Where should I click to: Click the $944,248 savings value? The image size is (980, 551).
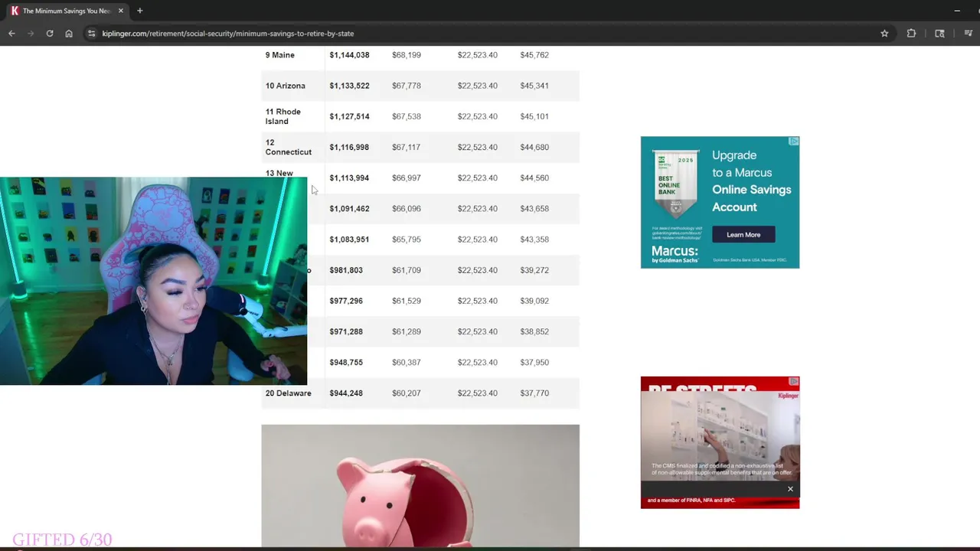coord(346,393)
